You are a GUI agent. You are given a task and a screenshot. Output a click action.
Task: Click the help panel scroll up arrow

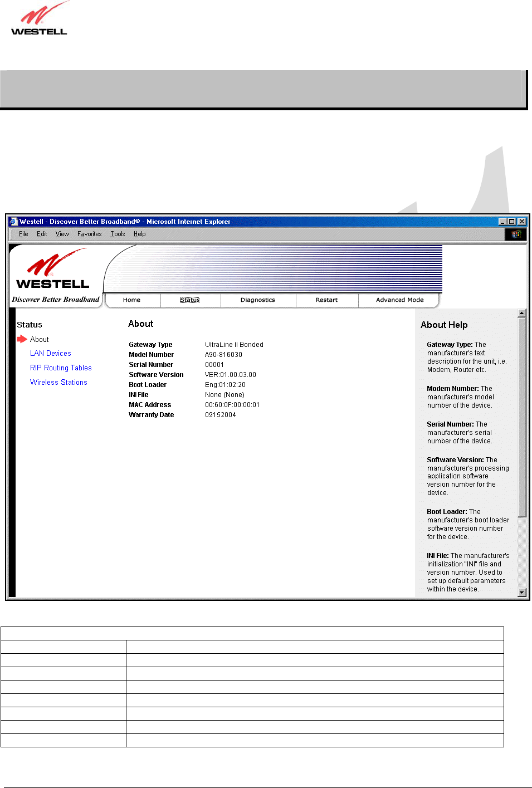[522, 313]
